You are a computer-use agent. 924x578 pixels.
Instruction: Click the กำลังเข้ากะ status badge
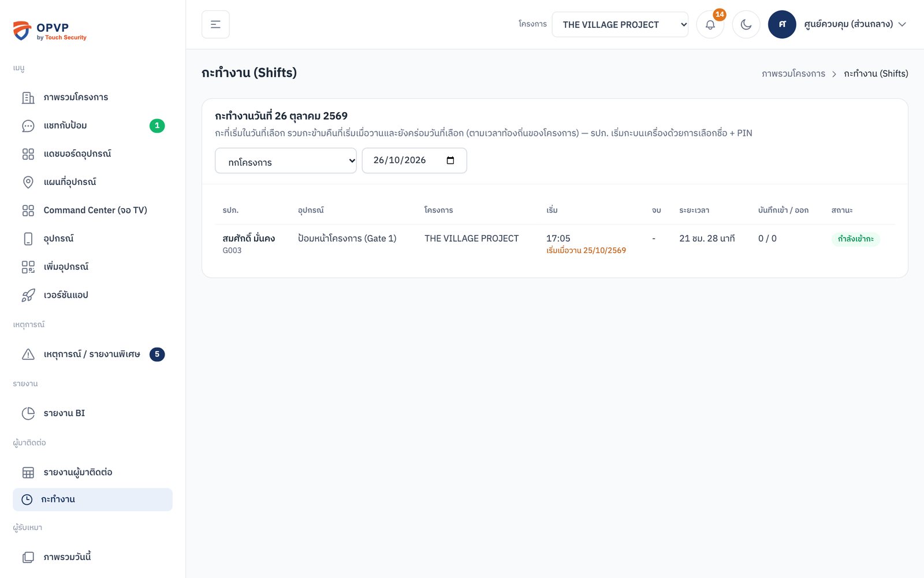pyautogui.click(x=855, y=239)
